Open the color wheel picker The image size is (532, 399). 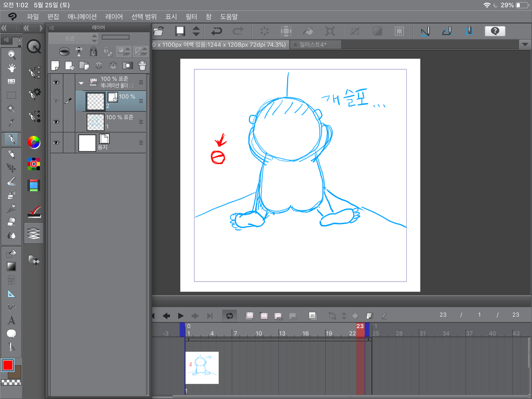click(x=34, y=142)
